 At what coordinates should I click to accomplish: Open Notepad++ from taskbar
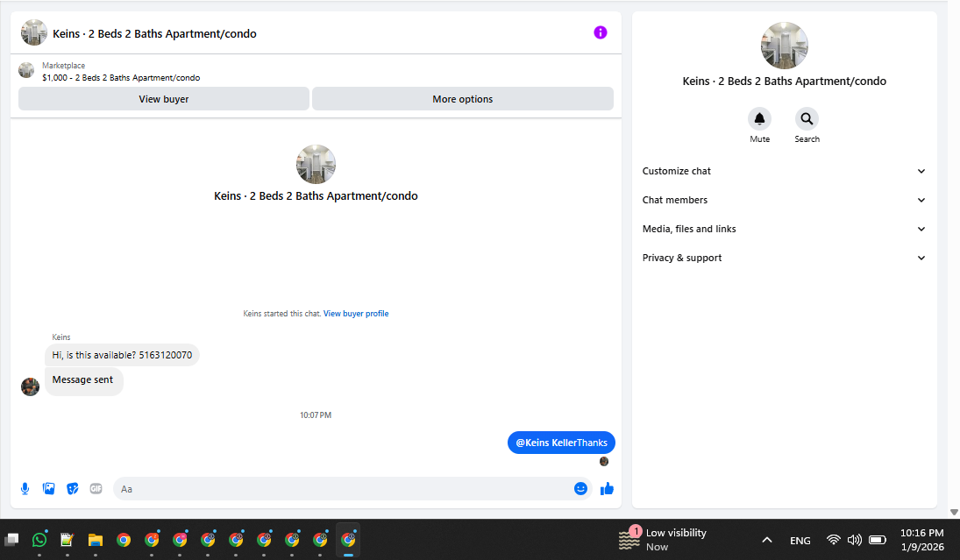(68, 540)
